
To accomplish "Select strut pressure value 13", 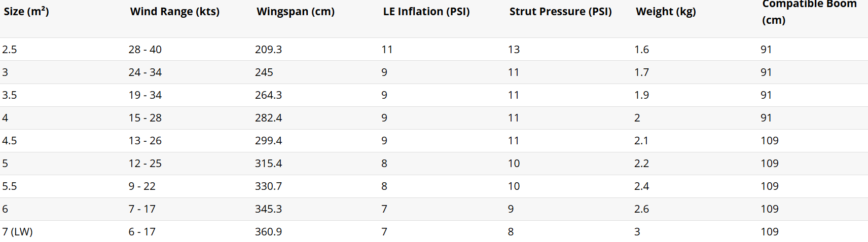I will click(x=514, y=50).
